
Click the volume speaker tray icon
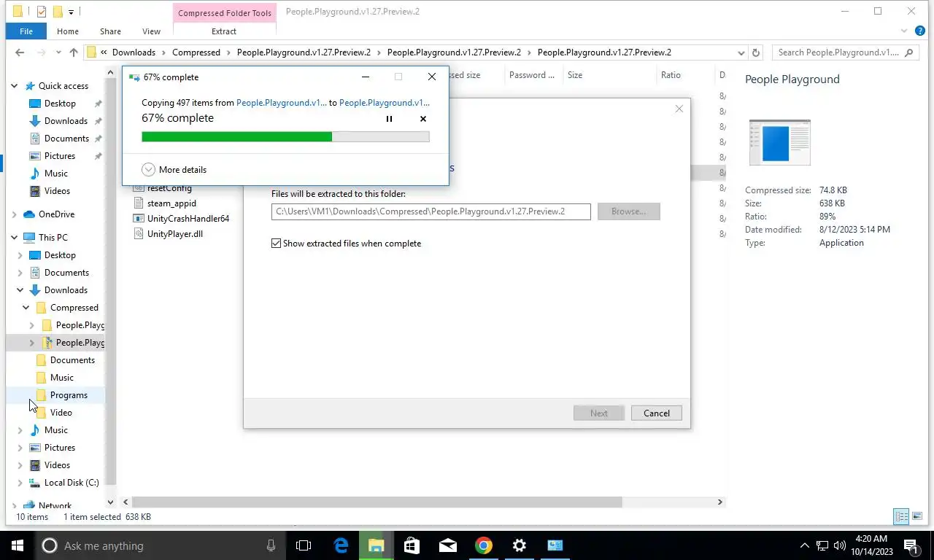[839, 545]
